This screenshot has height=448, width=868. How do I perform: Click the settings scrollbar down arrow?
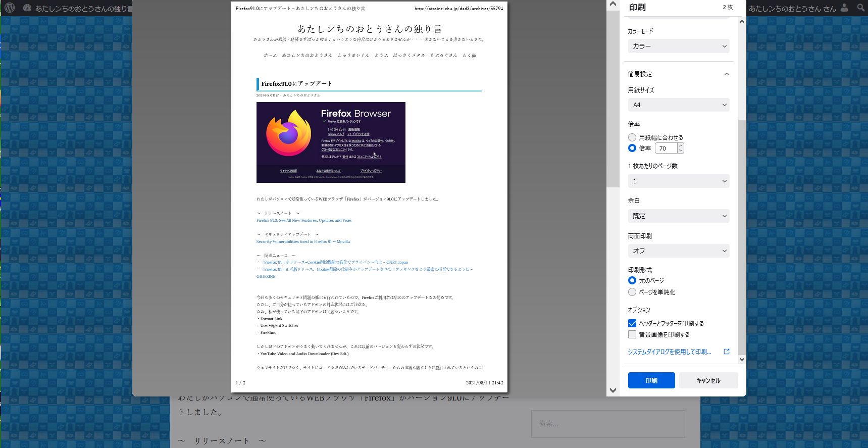click(742, 360)
